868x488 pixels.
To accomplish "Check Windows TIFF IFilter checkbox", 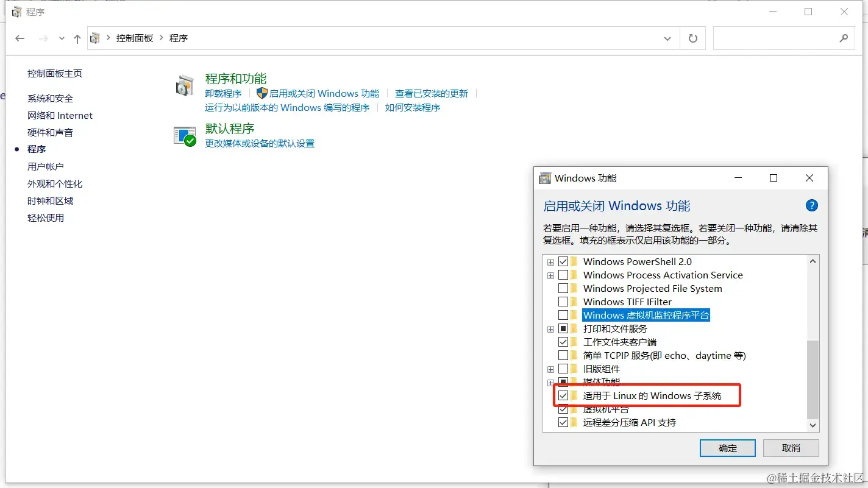I will click(x=563, y=302).
